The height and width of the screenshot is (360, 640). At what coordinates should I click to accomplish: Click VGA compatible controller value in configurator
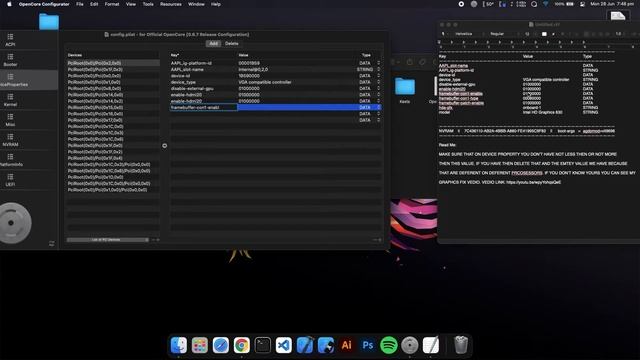265,82
